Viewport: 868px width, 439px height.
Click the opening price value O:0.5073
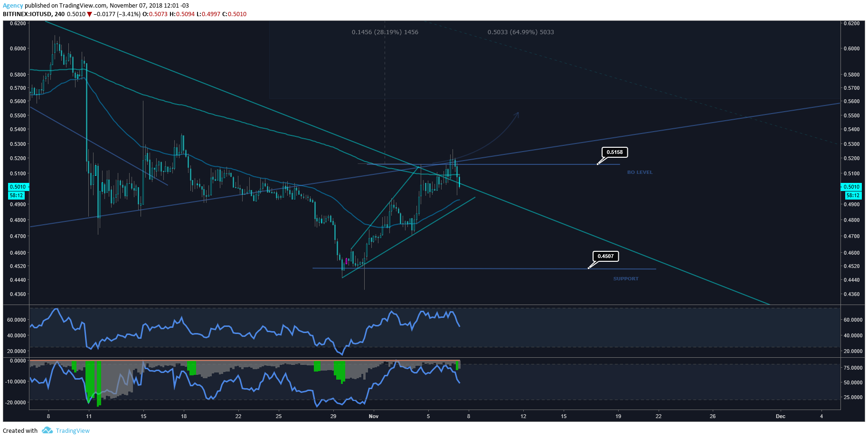(155, 14)
